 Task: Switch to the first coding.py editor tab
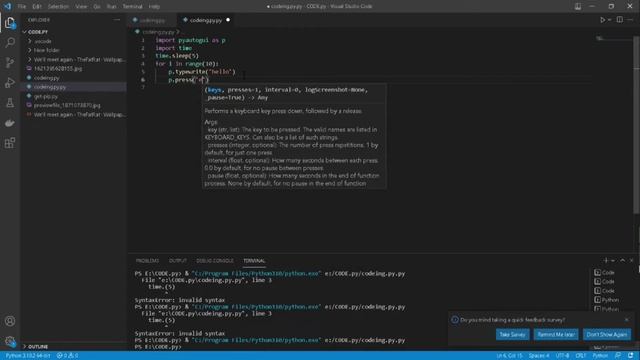pos(152,20)
